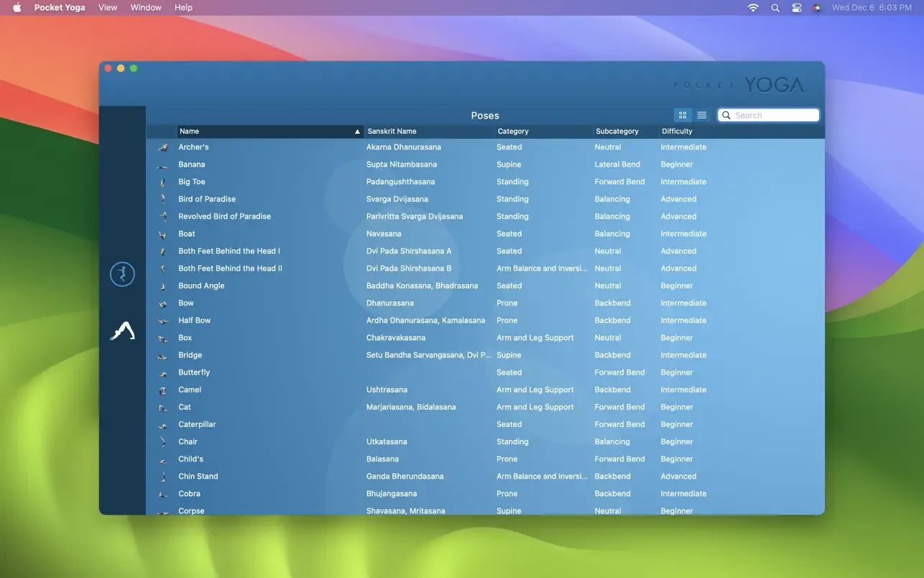
Task: Click the Bird of Paradise pose icon
Action: pos(163,199)
